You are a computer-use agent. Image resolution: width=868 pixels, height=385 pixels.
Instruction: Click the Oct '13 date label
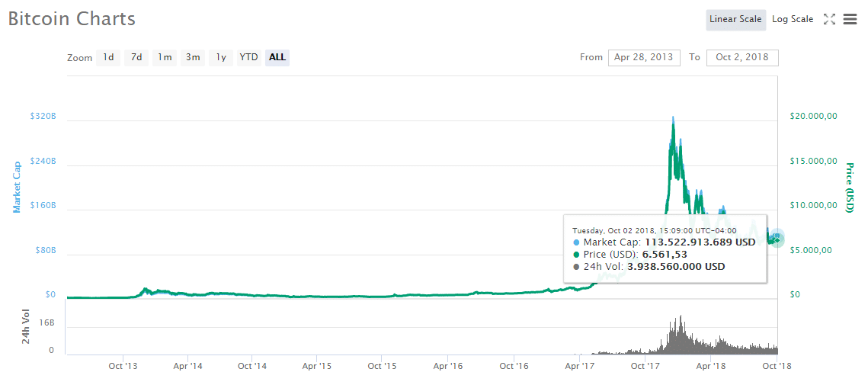122,366
